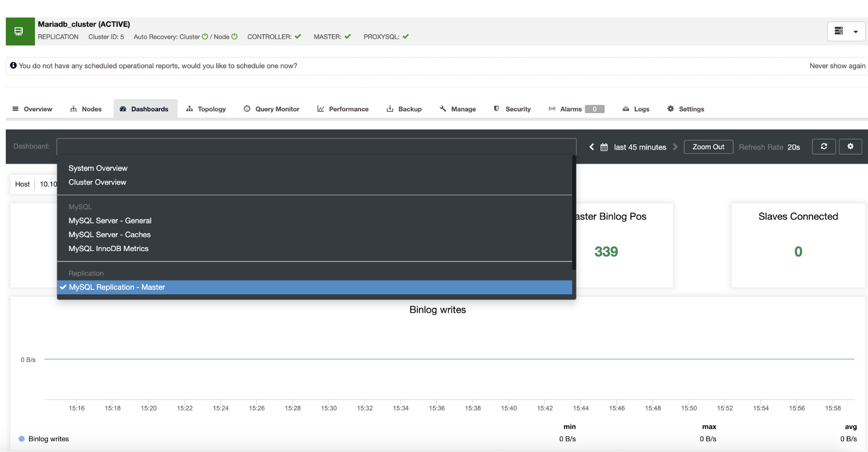
Task: Go to previous time range arrow
Action: tap(591, 147)
